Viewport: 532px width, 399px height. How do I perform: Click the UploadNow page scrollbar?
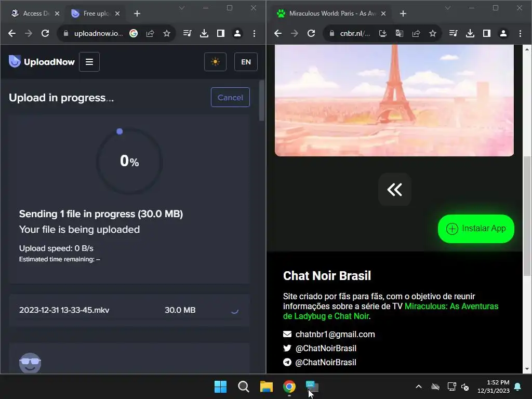(262, 101)
